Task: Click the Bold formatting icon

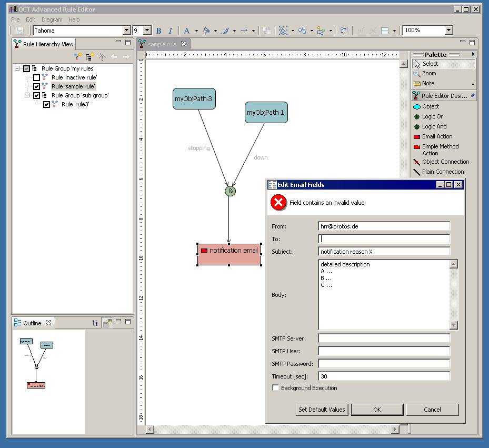Action: pyautogui.click(x=159, y=31)
